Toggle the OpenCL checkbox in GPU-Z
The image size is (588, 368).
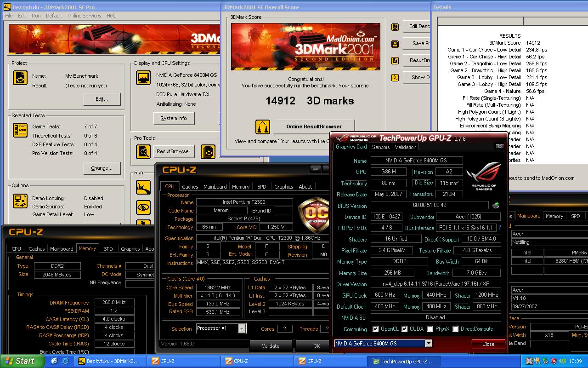coord(376,329)
